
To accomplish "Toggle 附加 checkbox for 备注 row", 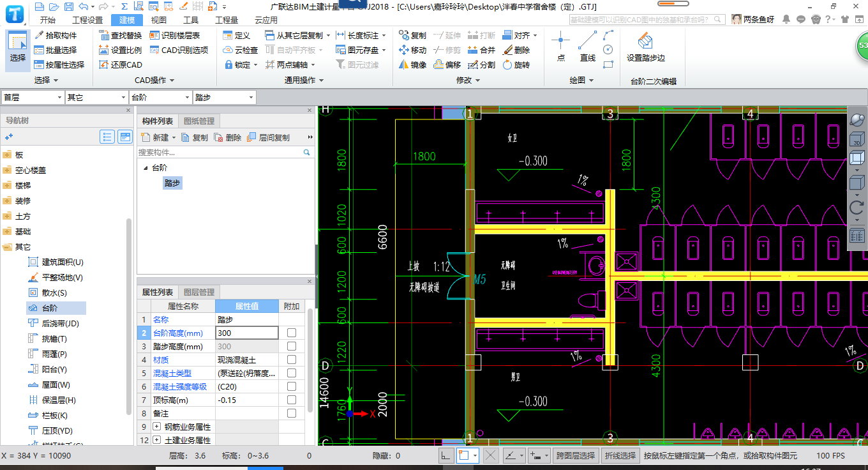I will coord(292,413).
